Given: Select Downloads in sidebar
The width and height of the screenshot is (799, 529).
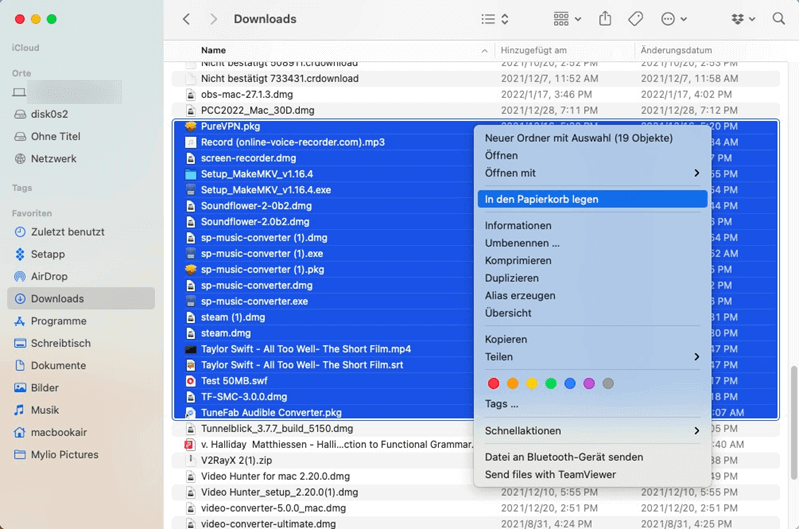Looking at the screenshot, I should pos(81,299).
